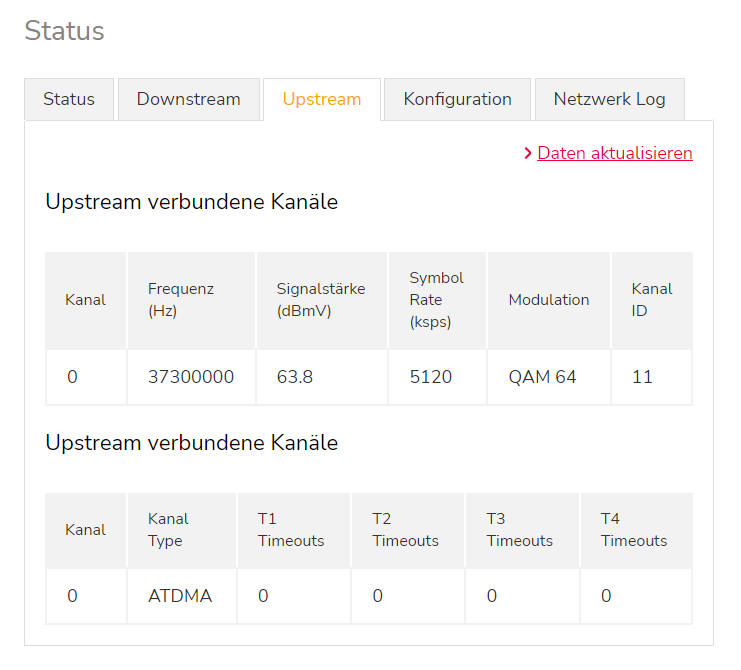Switch to the Netzwerk Log tab
Image resolution: width=741 pixels, height=670 pixels.
click(x=609, y=99)
